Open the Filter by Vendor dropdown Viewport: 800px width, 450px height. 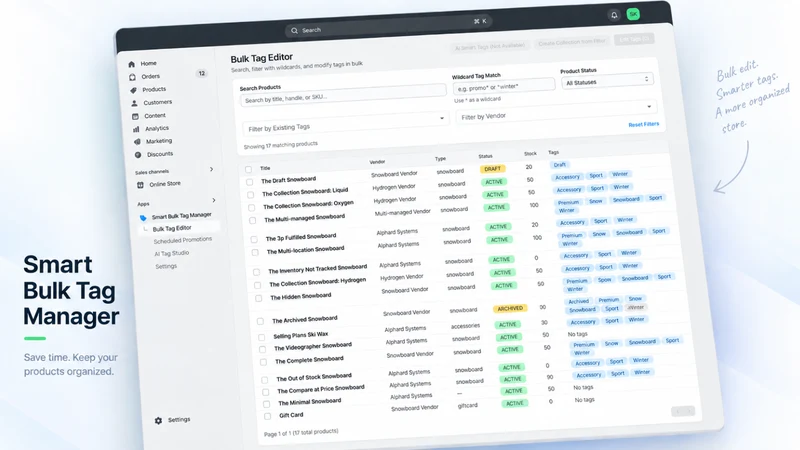[x=556, y=112]
